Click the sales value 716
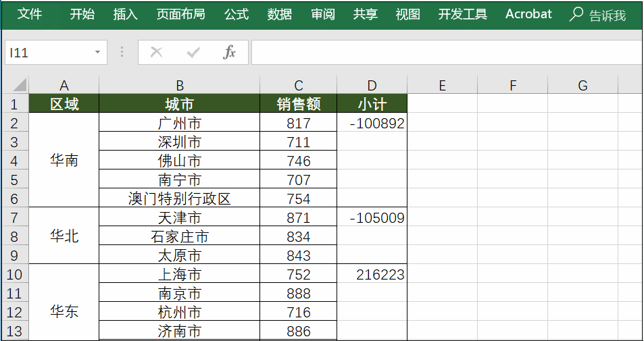 pos(299,312)
